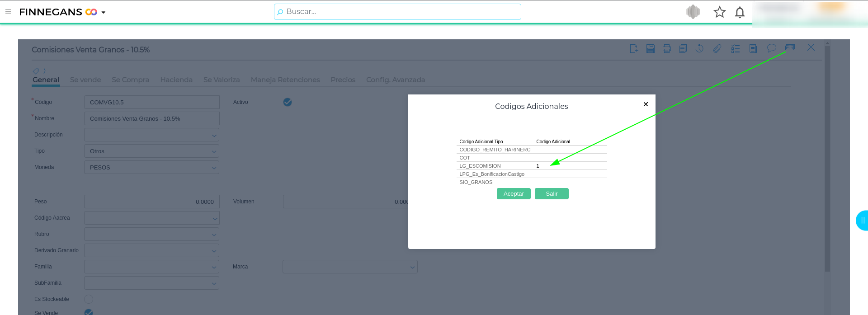This screenshot has width=868, height=315.
Task: Open the notifications bell
Action: (740, 12)
